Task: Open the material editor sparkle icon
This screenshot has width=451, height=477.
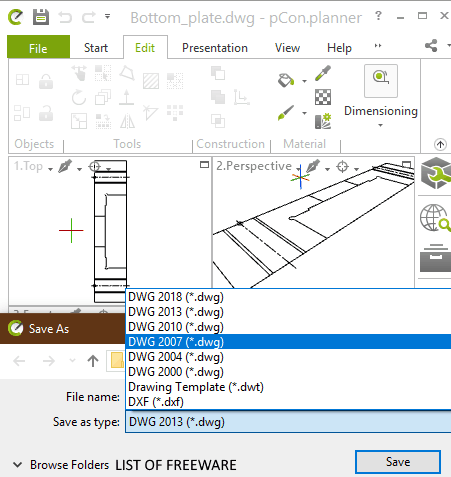Action: [323, 121]
